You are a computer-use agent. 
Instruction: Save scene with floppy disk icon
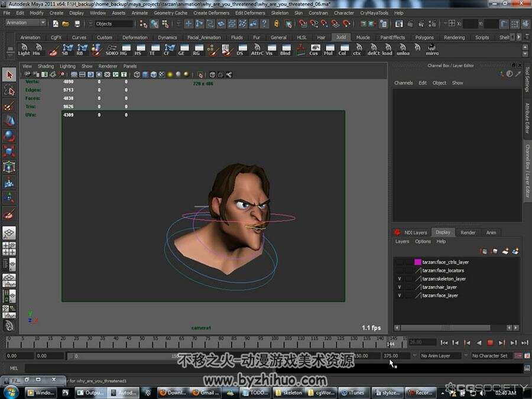[x=77, y=24]
